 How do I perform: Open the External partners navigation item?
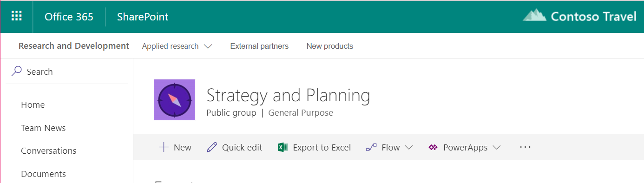[x=259, y=46]
